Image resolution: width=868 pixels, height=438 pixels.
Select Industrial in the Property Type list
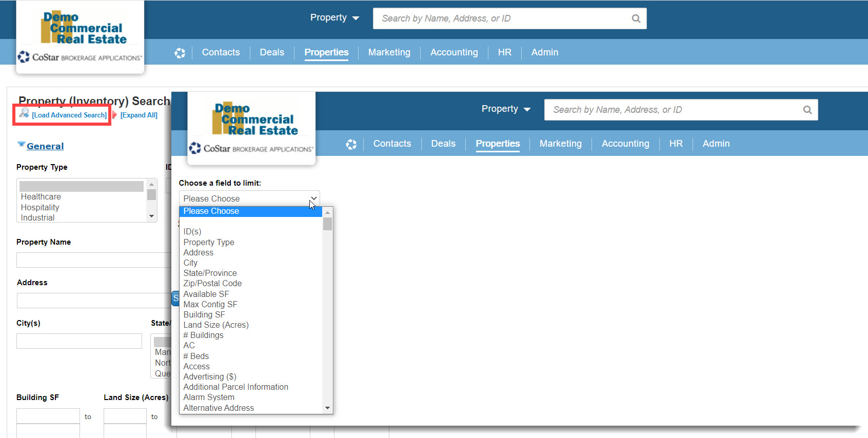tap(82, 218)
